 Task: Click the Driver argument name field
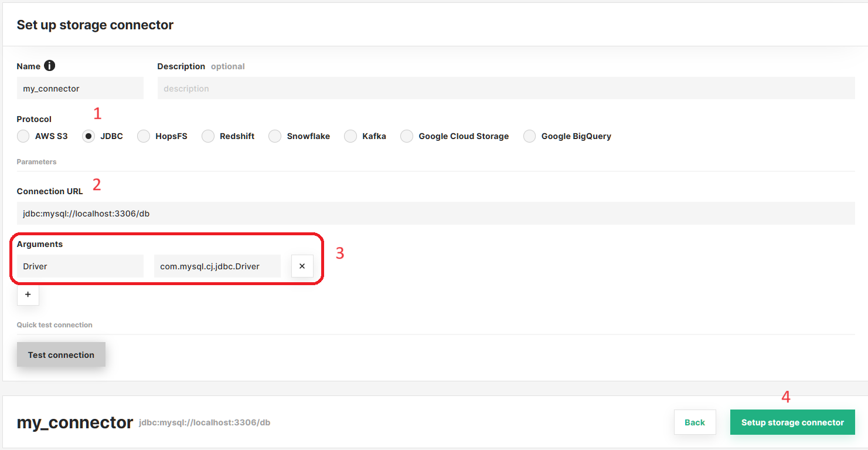pos(80,266)
